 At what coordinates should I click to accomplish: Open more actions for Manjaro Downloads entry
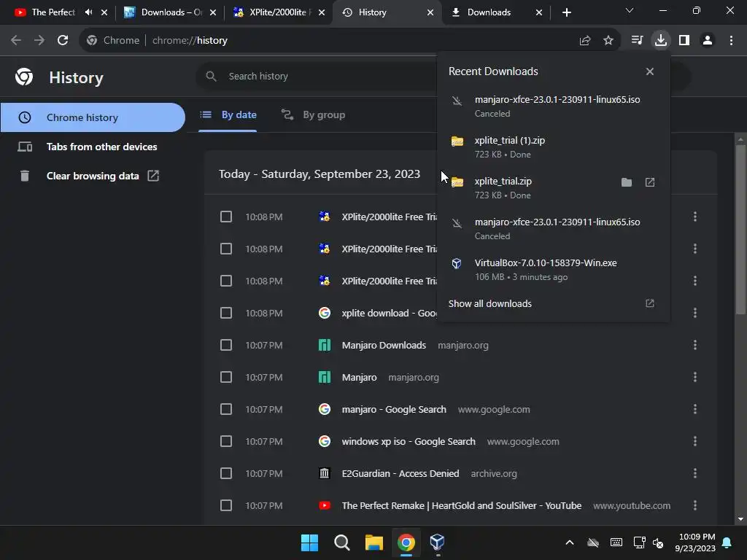point(695,345)
